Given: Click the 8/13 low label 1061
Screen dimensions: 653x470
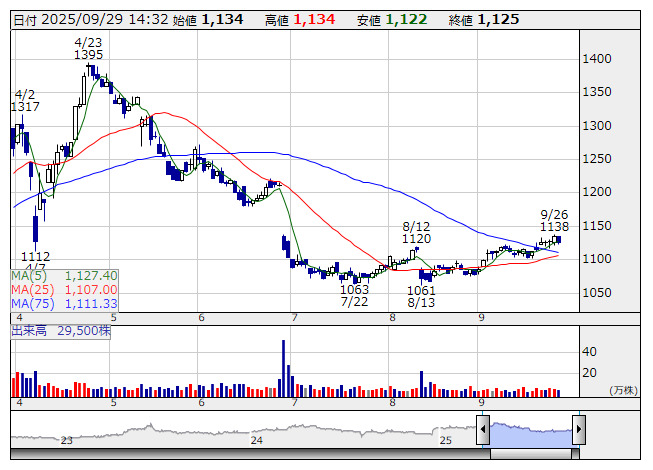Looking at the screenshot, I should tap(422, 290).
